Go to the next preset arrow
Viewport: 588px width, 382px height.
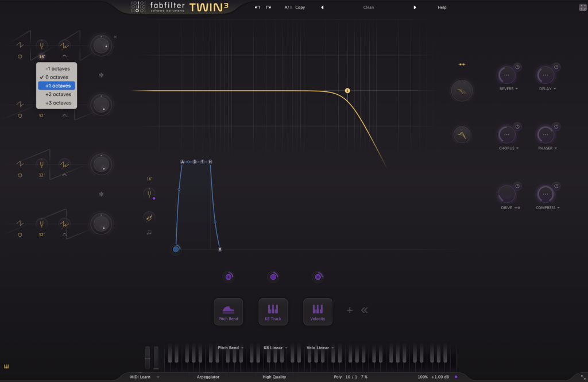[415, 7]
